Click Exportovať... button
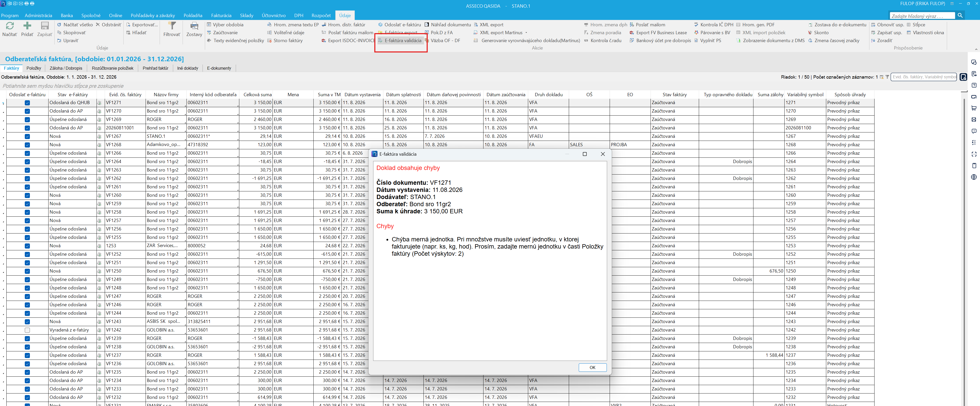The height and width of the screenshot is (406, 980). click(x=141, y=25)
